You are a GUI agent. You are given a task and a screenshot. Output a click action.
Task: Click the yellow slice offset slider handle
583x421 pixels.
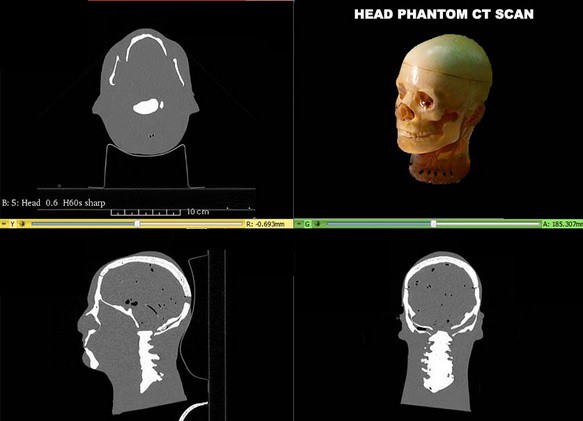(137, 224)
